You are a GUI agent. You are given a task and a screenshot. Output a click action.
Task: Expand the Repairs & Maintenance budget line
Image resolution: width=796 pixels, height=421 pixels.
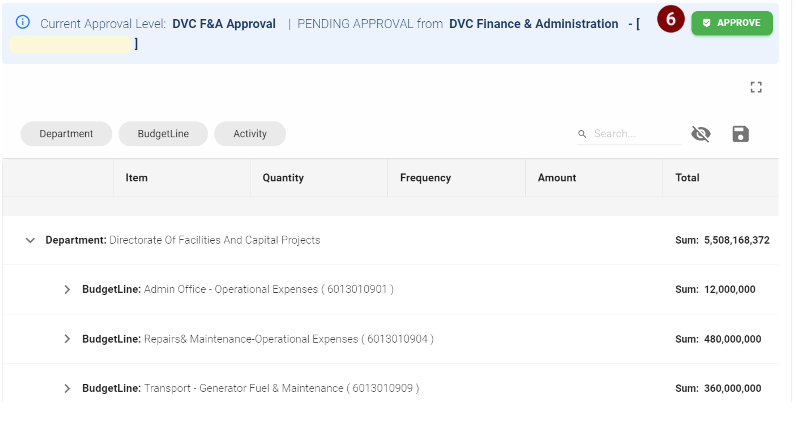67,339
